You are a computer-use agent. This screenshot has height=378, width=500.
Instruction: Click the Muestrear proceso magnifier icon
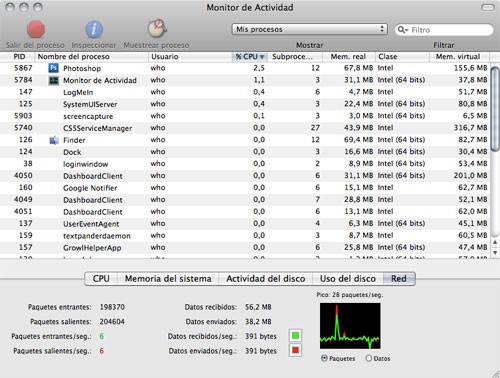pyautogui.click(x=157, y=28)
